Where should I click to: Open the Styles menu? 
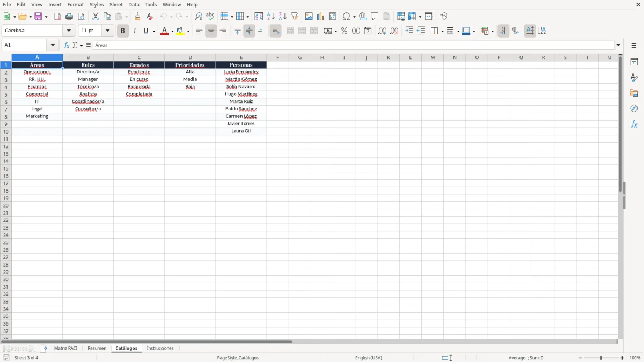(97, 4)
